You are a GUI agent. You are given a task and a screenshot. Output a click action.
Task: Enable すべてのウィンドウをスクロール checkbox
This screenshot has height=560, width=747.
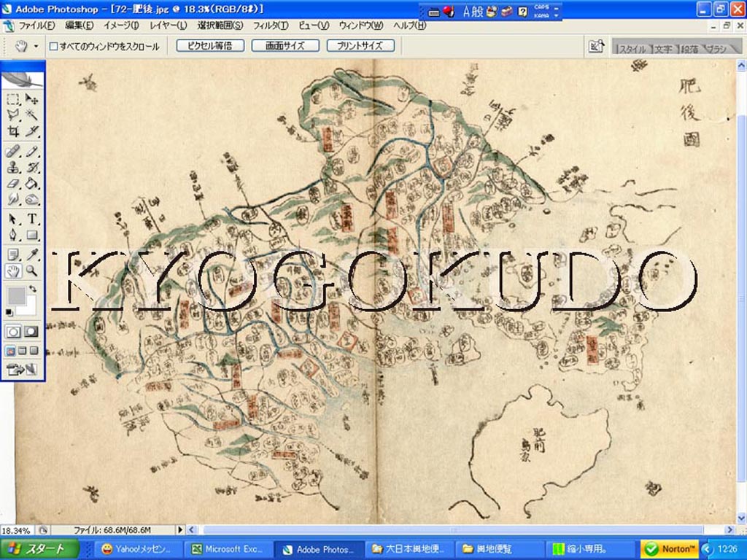coord(53,47)
